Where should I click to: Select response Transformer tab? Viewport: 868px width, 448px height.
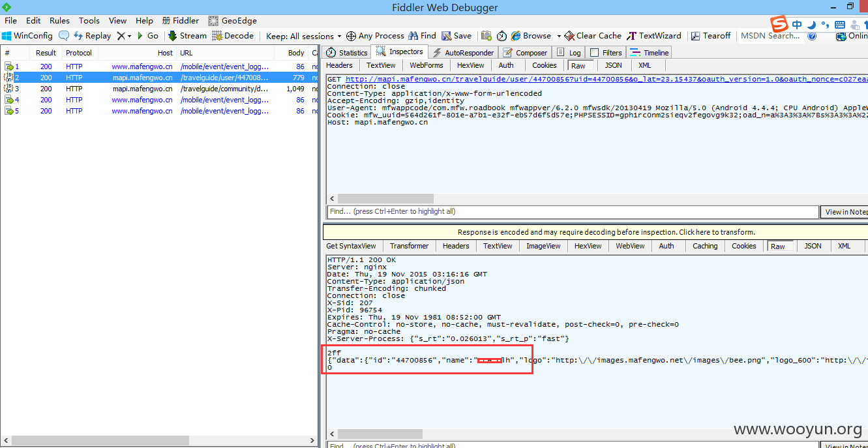[x=410, y=246]
